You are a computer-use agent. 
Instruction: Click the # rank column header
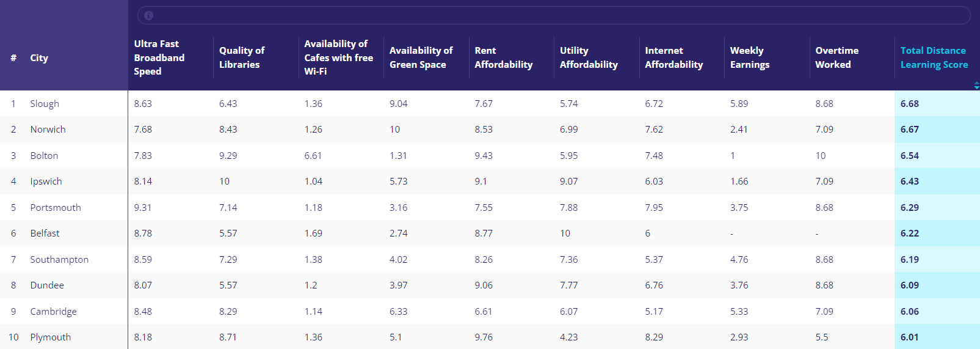pos(13,58)
